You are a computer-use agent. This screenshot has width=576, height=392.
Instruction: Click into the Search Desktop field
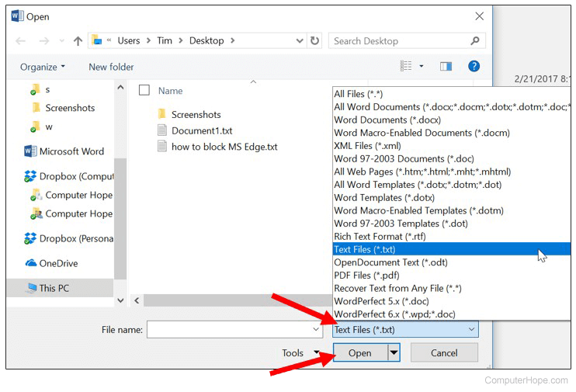[407, 40]
